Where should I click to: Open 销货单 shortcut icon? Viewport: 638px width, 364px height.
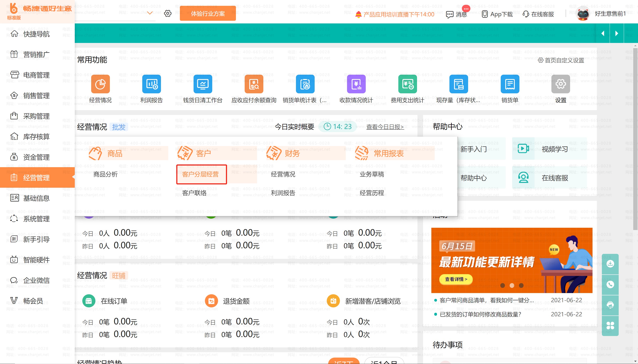pyautogui.click(x=510, y=84)
